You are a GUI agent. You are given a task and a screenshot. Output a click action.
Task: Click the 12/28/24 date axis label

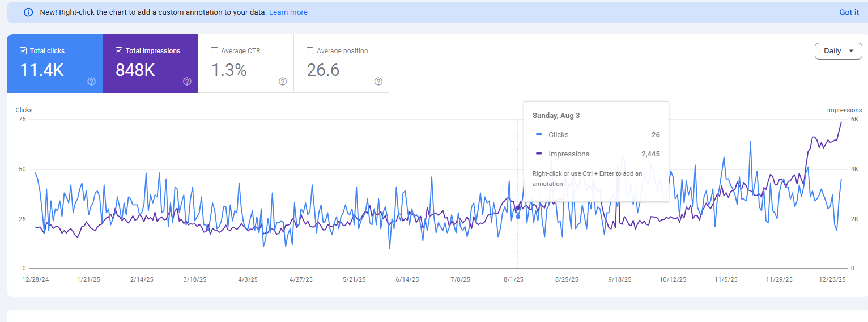35,279
